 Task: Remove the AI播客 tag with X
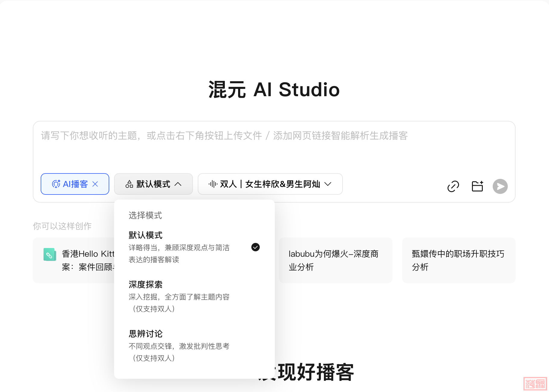95,184
